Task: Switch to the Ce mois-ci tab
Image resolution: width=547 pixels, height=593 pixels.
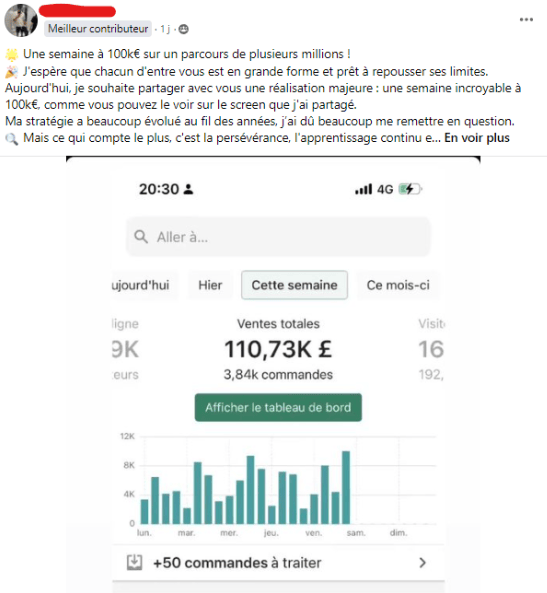Action: [x=398, y=285]
